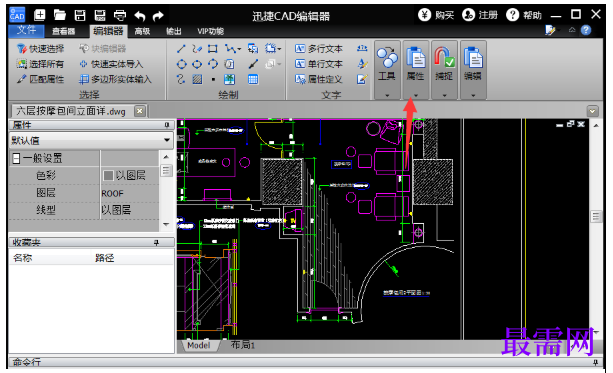The width and height of the screenshot is (613, 373).
Task: Collapse the ribbon with the caret icon
Action: point(572,30)
